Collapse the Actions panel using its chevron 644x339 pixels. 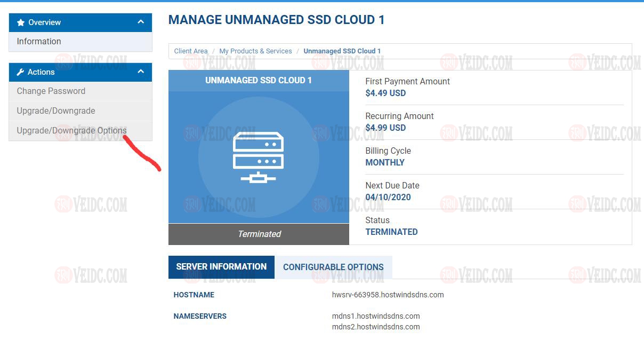pos(141,72)
